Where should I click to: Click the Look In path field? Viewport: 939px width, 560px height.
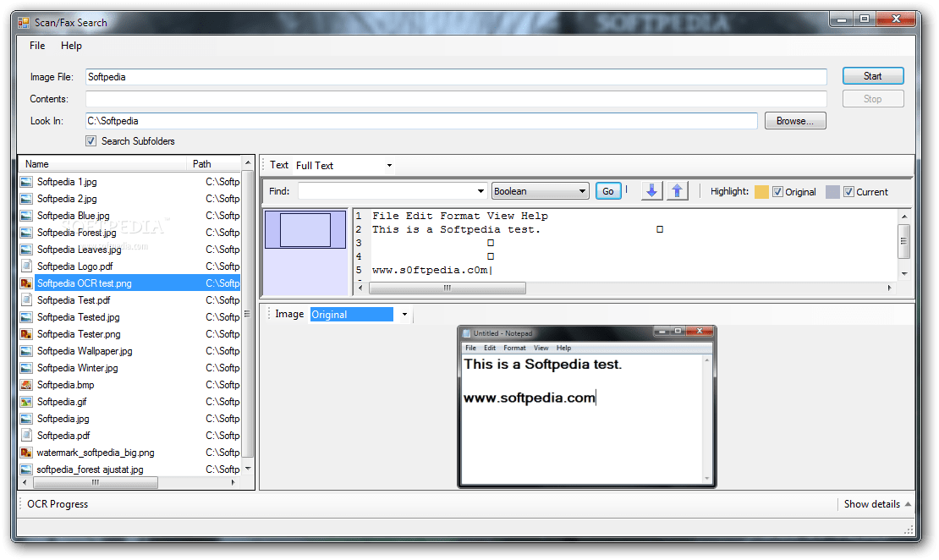421,121
